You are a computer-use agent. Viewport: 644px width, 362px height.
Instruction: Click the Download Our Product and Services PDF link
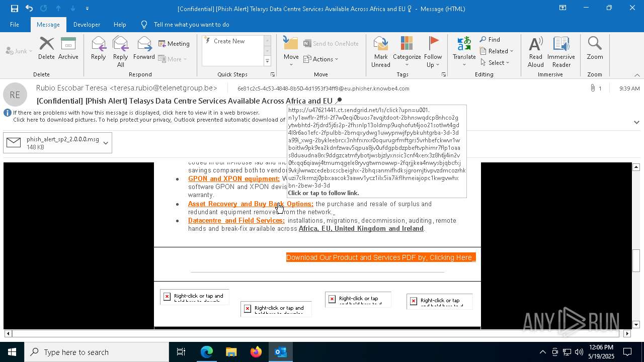381,257
